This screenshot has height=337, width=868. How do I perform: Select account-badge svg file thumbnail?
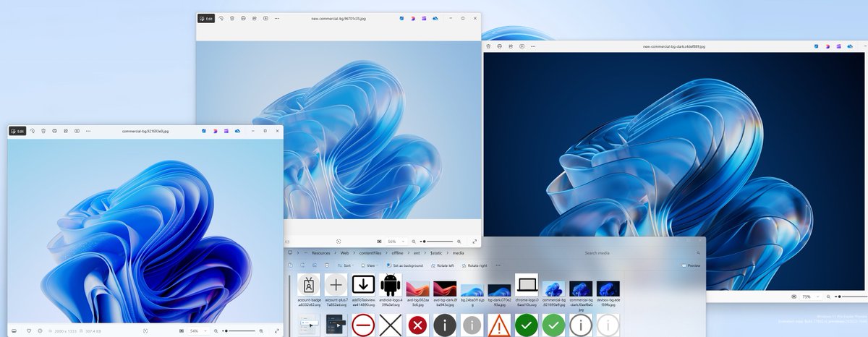point(309,285)
